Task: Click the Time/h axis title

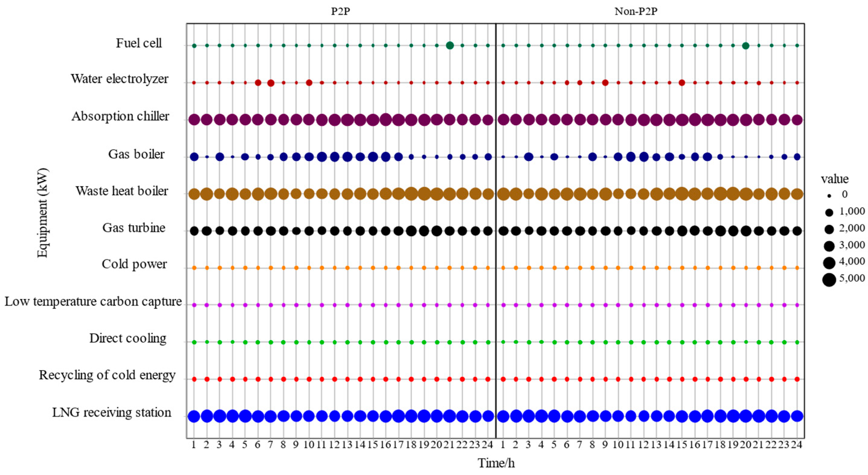Action: 496,464
